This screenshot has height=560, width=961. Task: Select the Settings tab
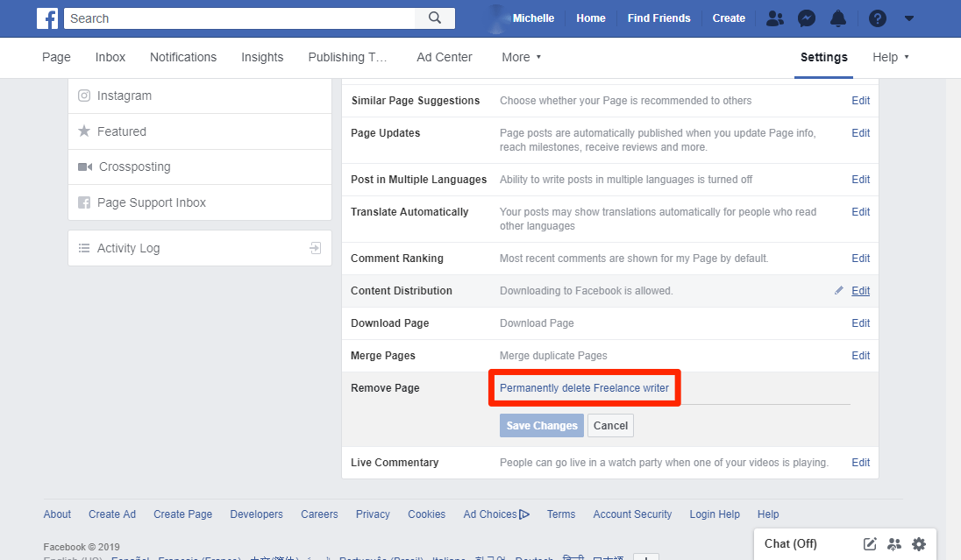(x=823, y=57)
